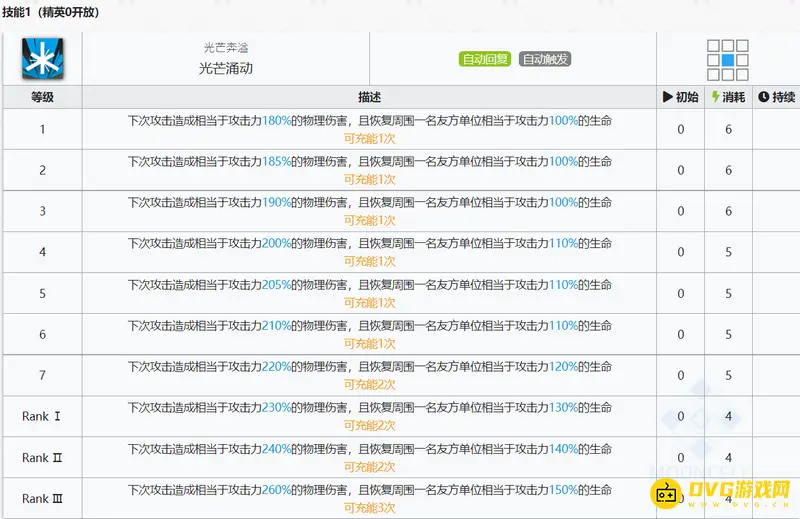The image size is (800, 519).
Task: Click 可充能3次 in the Rank Ⅲ row
Action: tap(369, 508)
